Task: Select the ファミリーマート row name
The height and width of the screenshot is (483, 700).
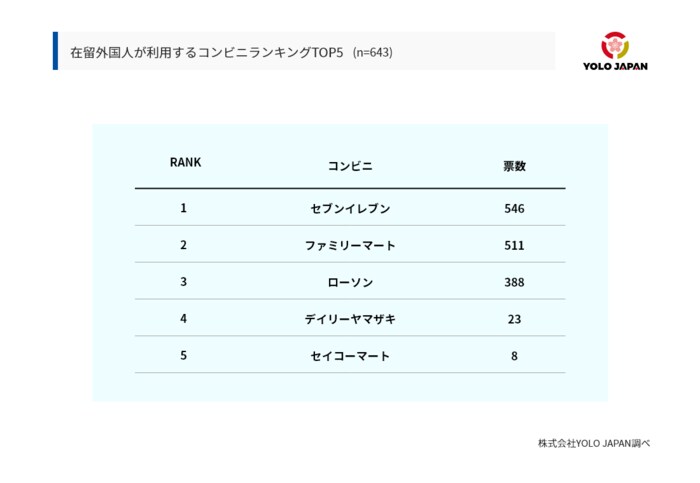Action: tap(350, 246)
